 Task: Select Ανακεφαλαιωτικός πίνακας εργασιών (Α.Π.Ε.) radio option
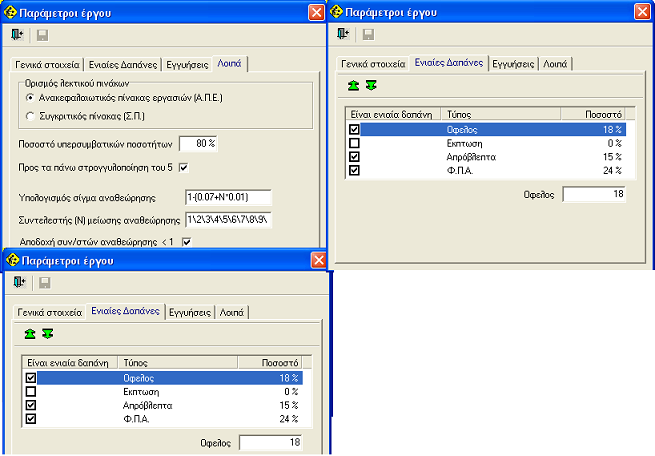pyautogui.click(x=31, y=98)
